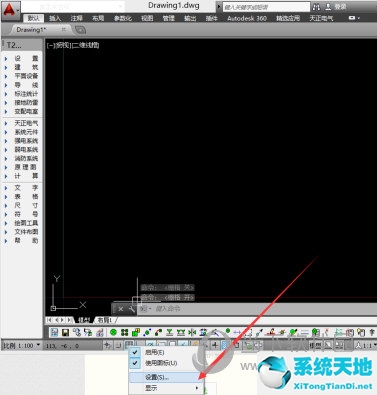Click the first icon of the bottom toolbar
The width and height of the screenshot is (377, 395).
tap(55, 332)
